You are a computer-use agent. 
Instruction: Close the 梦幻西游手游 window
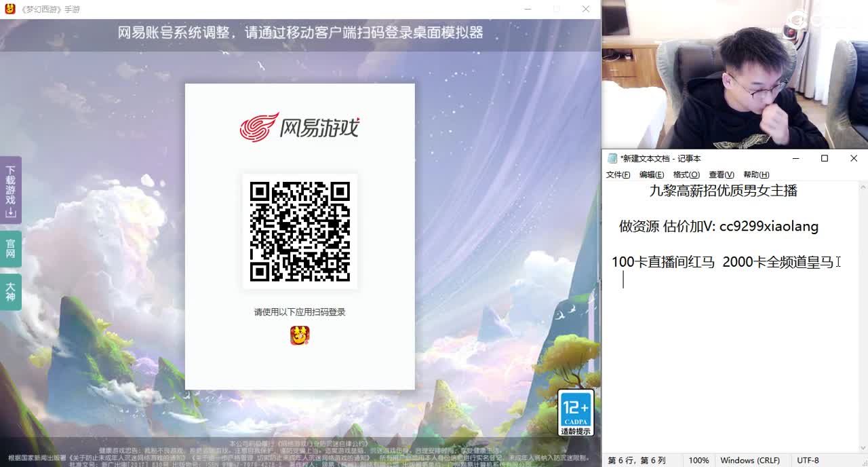click(x=586, y=9)
